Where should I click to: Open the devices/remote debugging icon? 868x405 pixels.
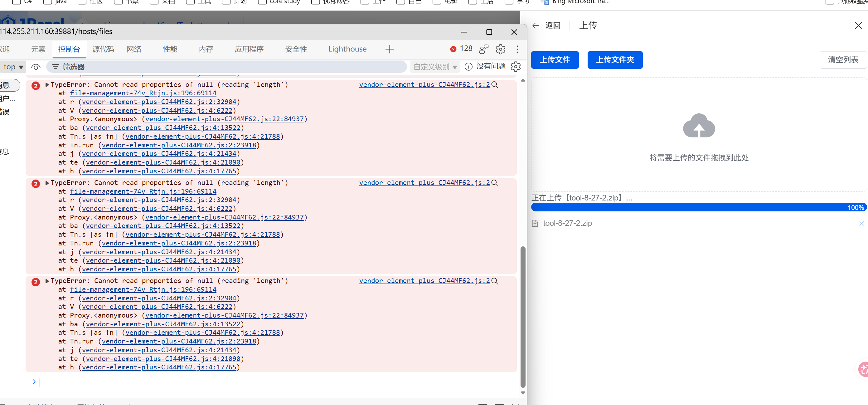pos(484,49)
